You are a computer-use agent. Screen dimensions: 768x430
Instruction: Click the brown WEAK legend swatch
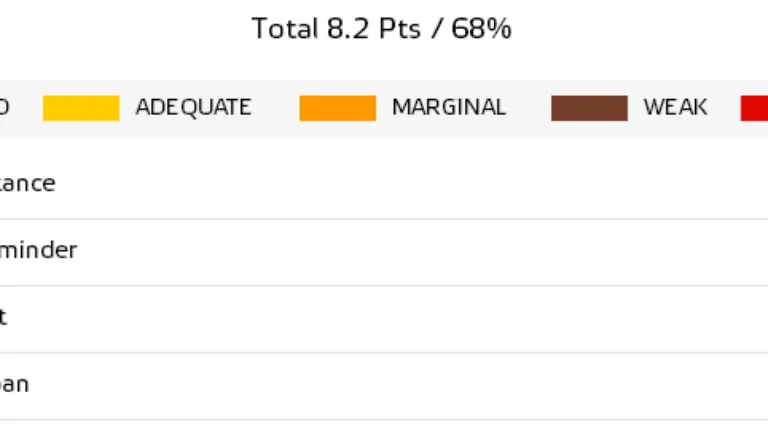(589, 108)
